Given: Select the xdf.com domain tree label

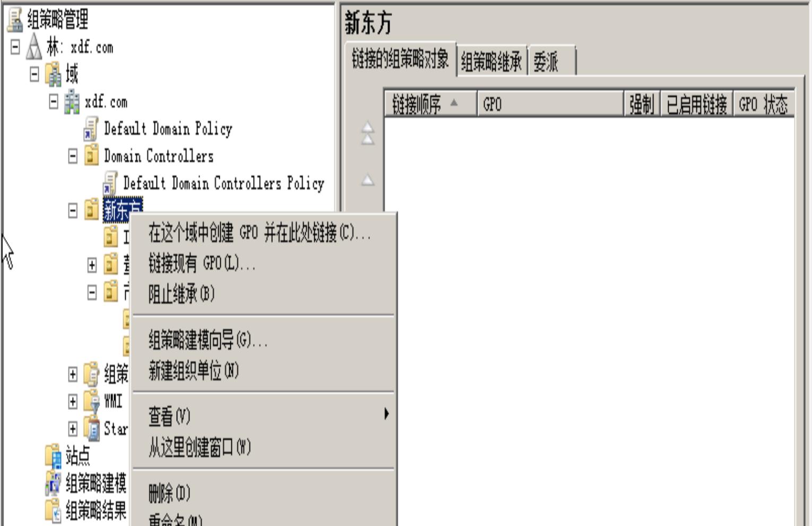Looking at the screenshot, I should pyautogui.click(x=106, y=102).
